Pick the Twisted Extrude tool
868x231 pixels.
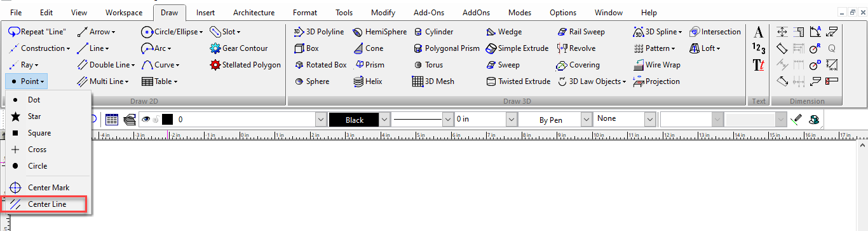[x=519, y=81]
